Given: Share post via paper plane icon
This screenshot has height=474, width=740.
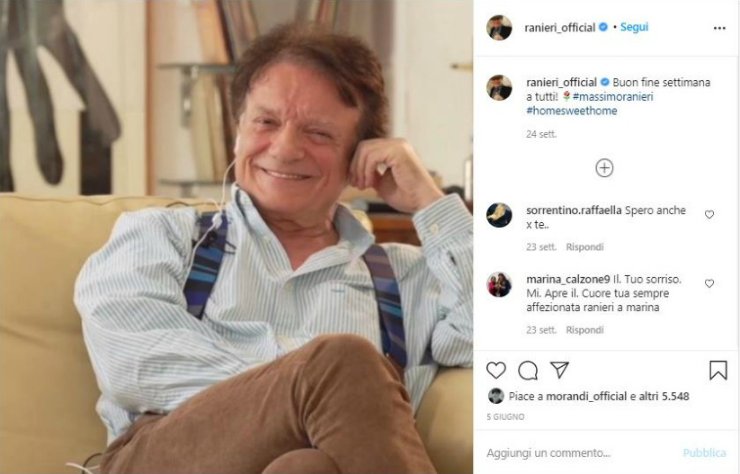Looking at the screenshot, I should 560,370.
